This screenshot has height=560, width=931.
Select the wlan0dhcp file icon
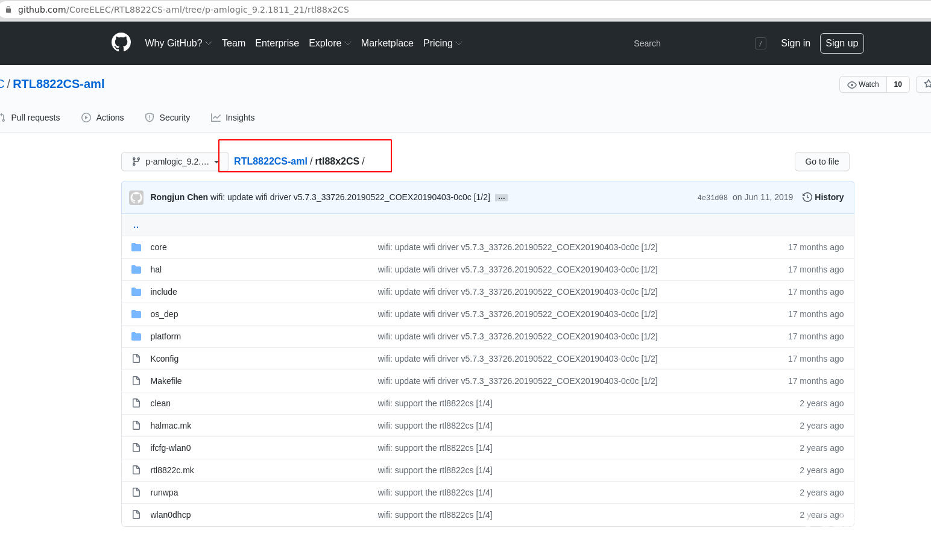(x=136, y=515)
